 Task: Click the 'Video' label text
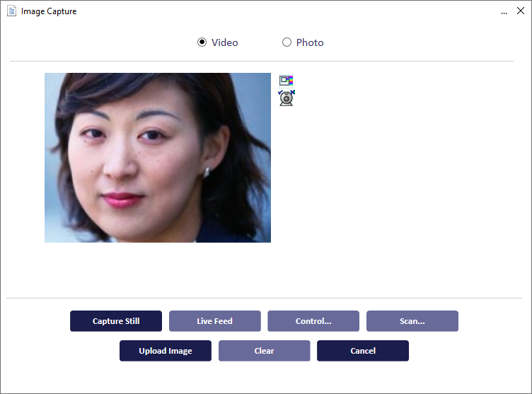(x=224, y=42)
